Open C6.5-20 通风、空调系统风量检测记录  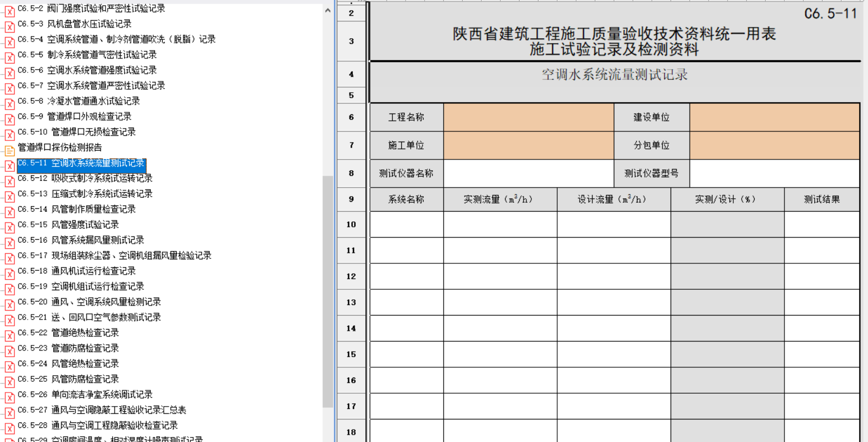coord(106,302)
